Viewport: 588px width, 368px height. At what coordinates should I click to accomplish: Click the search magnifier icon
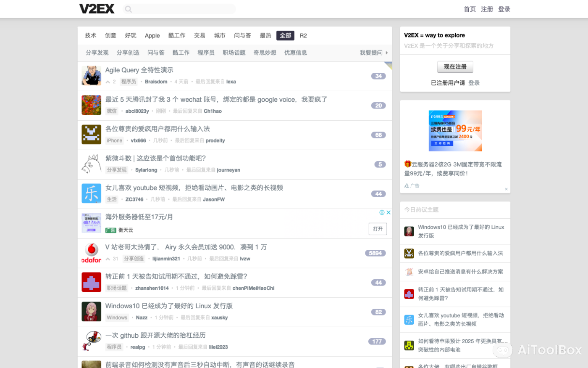click(x=128, y=9)
